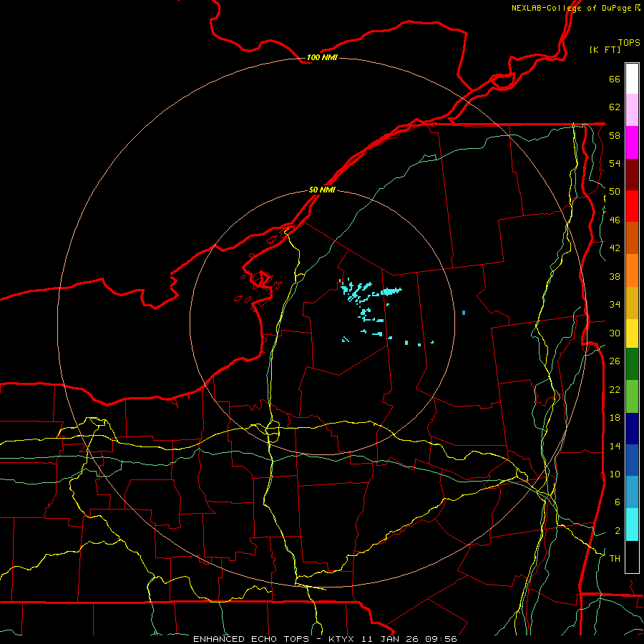Click the TH legend label
The width and height of the screenshot is (644, 644).
tap(615, 558)
